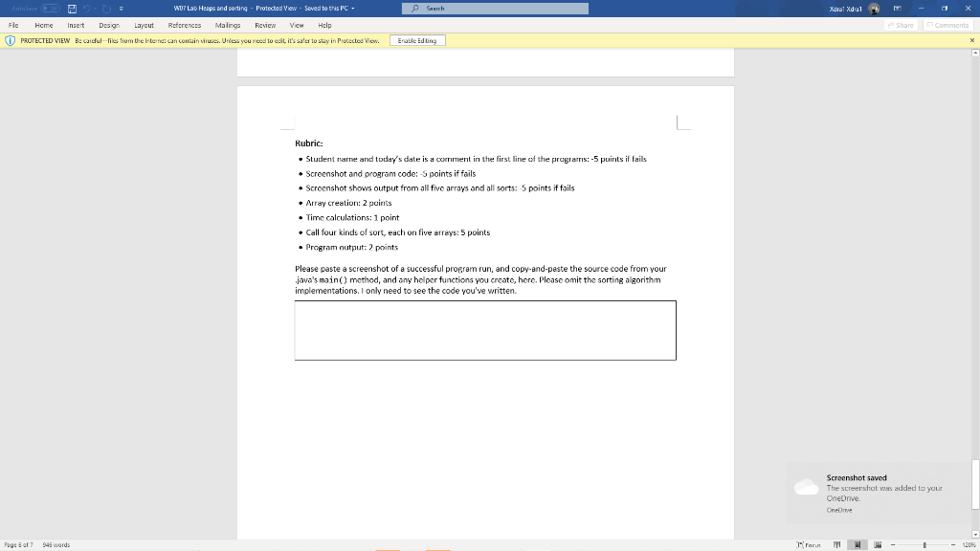Screen dimensions: 980x551
Task: Open Customize Quick Access Toolbar menu
Action: 122,8
